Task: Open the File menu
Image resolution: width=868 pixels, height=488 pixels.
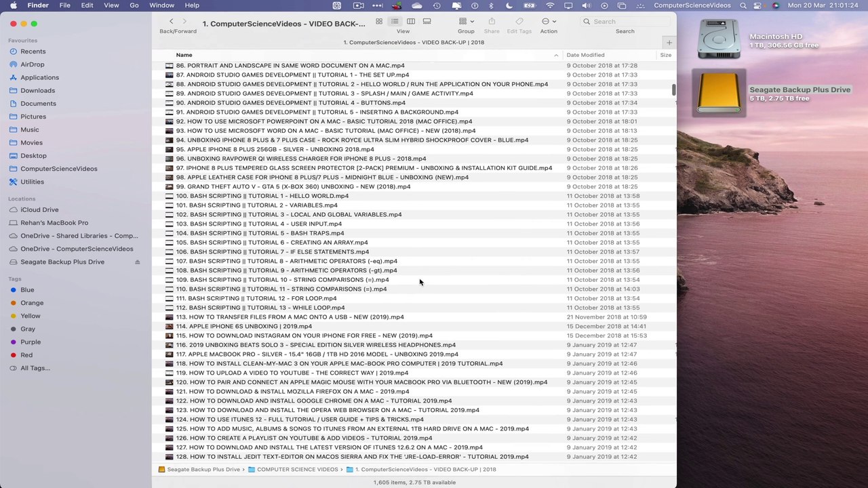Action: (64, 5)
